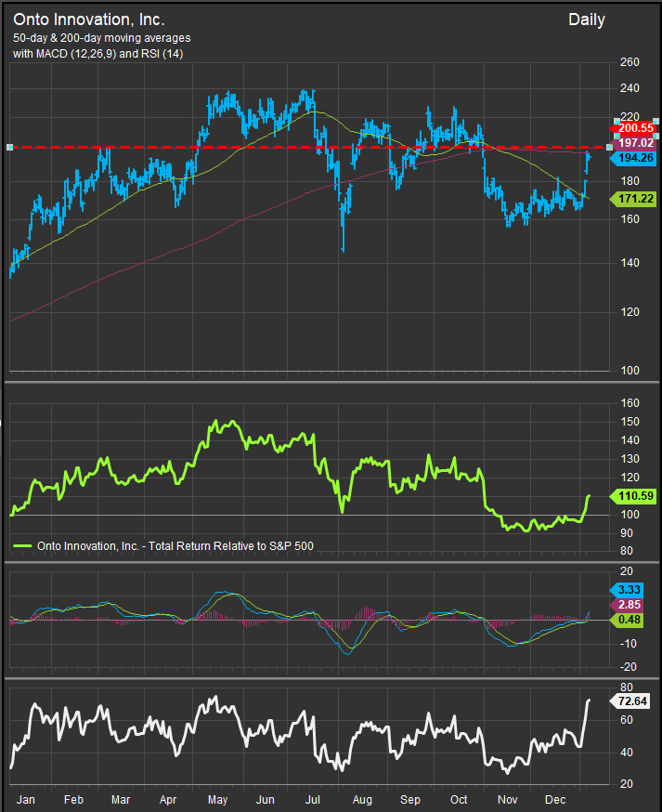Click the 120 price axis label
The height and width of the screenshot is (812, 662).
(630, 312)
